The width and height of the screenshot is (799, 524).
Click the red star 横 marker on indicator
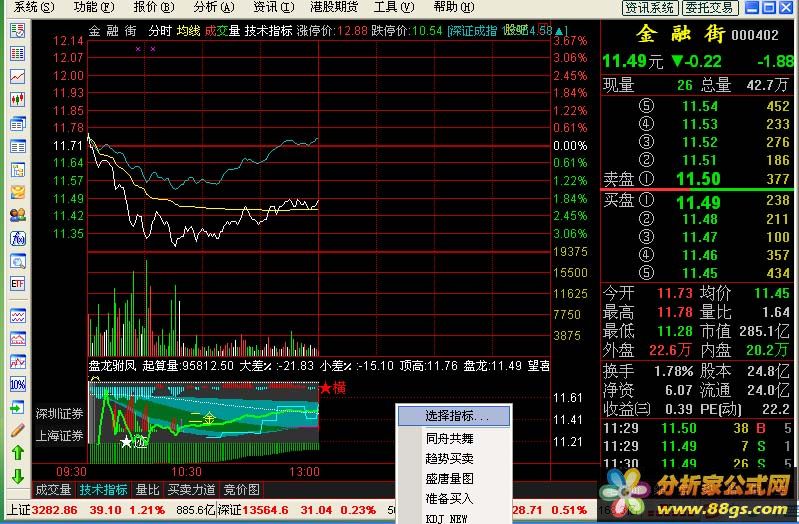pos(333,388)
